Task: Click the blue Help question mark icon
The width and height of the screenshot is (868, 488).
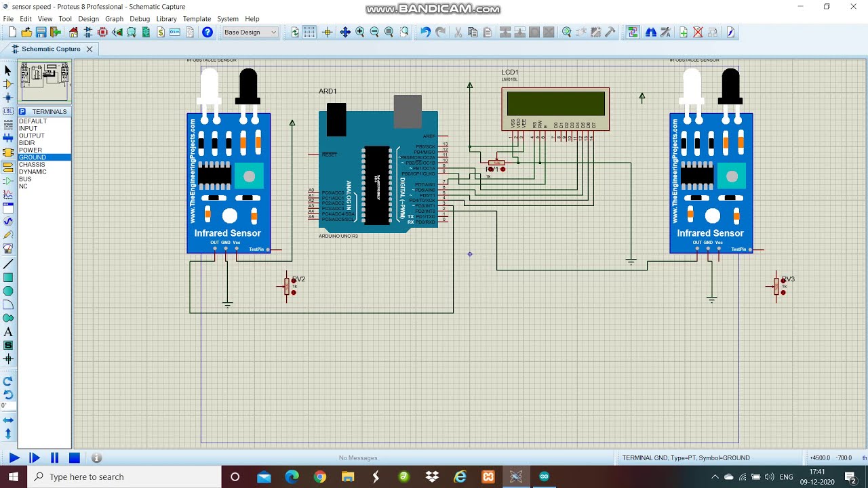Action: pyautogui.click(x=208, y=33)
